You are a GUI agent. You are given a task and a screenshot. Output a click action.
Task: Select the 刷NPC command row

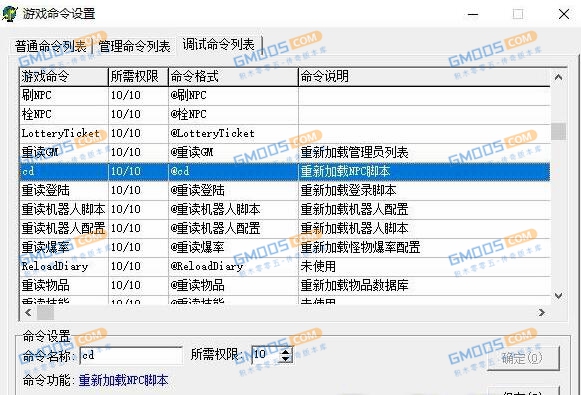pyautogui.click(x=285, y=96)
